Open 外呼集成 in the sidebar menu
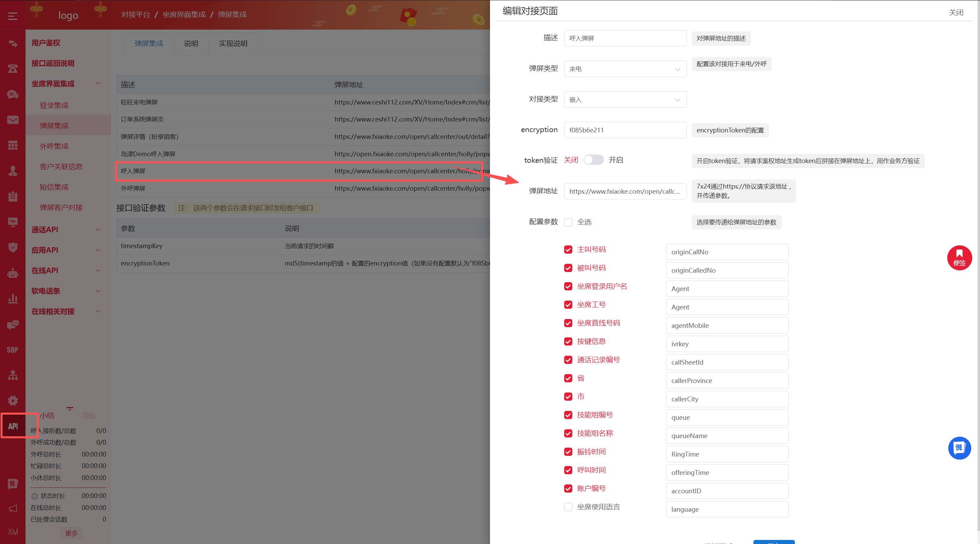 click(54, 146)
